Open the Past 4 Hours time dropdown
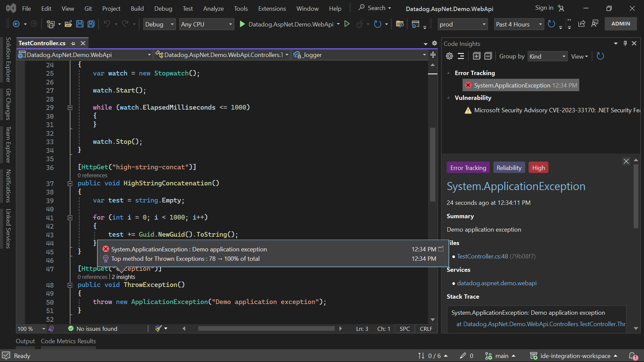This screenshot has height=362, width=644. (519, 24)
